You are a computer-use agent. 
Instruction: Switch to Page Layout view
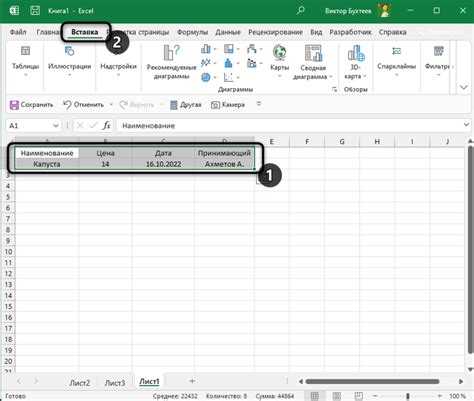[337, 396]
